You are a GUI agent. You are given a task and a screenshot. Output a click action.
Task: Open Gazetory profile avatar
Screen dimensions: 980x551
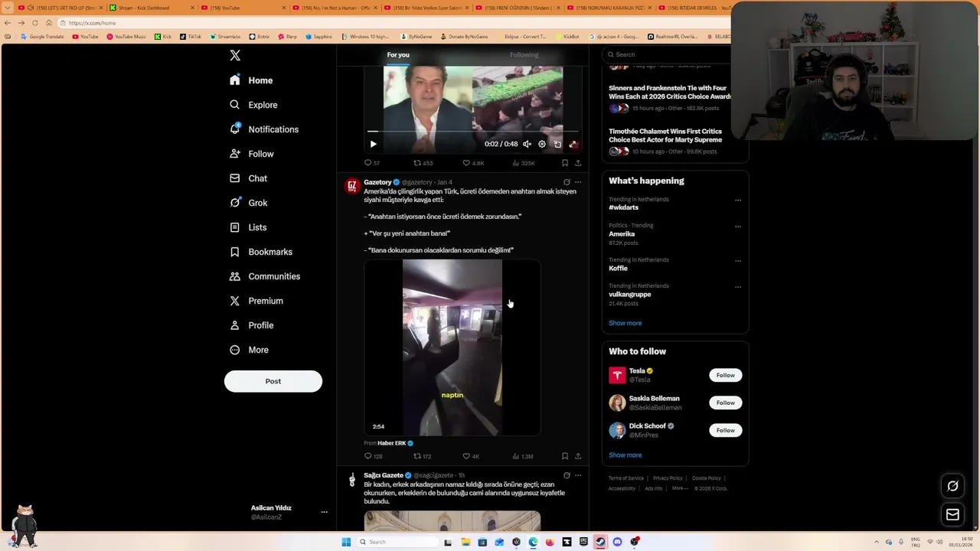click(x=352, y=186)
